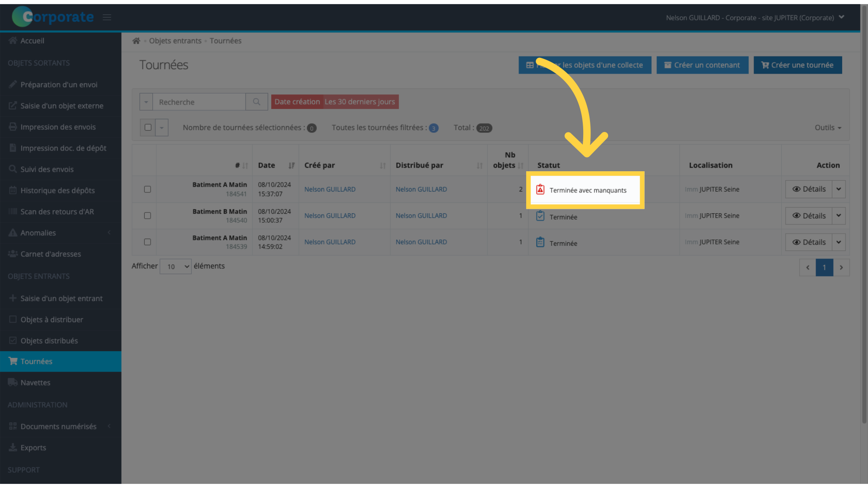Click the Détails button for Batiment B Matin

point(808,215)
